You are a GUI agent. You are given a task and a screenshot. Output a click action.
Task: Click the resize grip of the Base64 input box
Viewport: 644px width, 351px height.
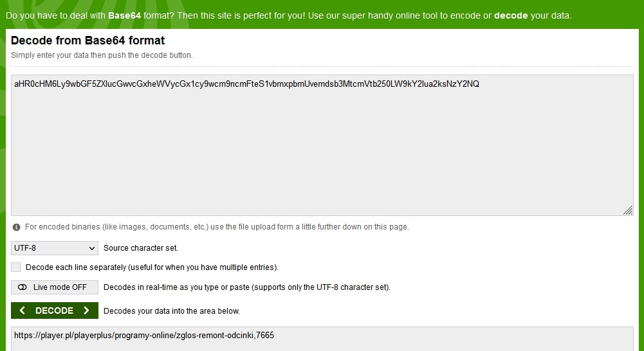pos(628,210)
